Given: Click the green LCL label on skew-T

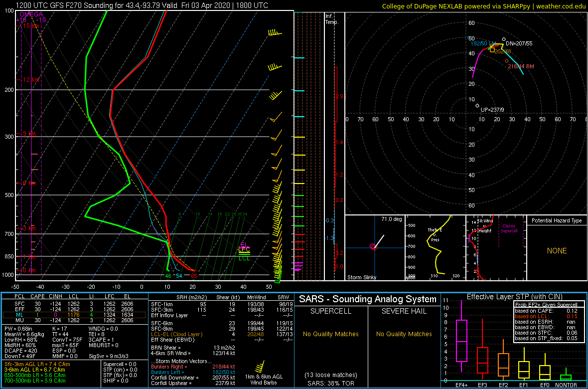Looking at the screenshot, I should pos(245,258).
